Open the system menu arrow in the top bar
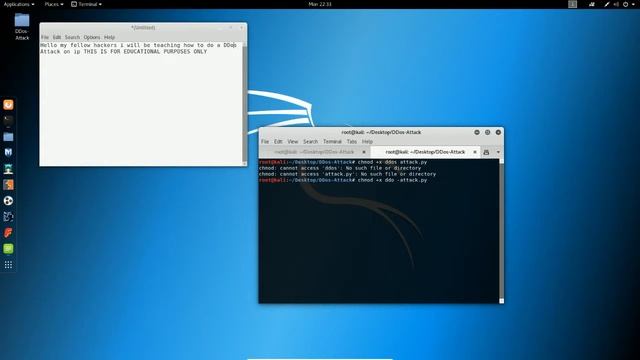Image resolution: width=640 pixels, height=360 pixels. tap(634, 4)
